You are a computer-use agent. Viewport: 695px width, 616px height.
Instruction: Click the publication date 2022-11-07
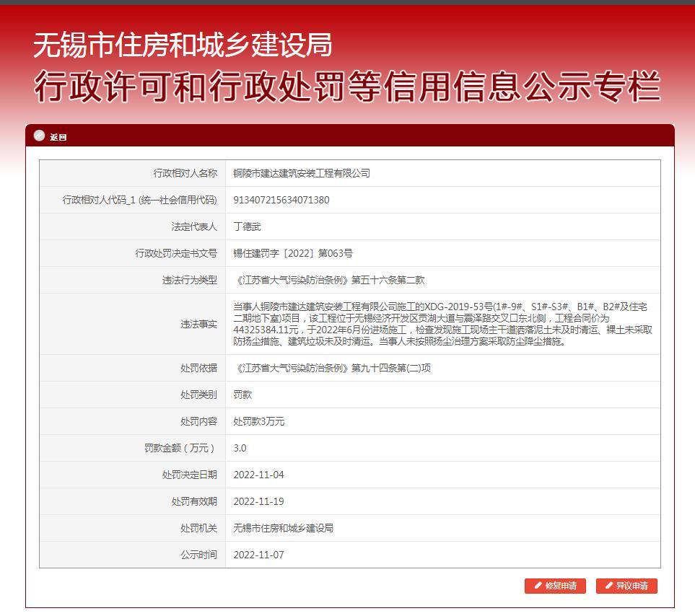coord(258,555)
